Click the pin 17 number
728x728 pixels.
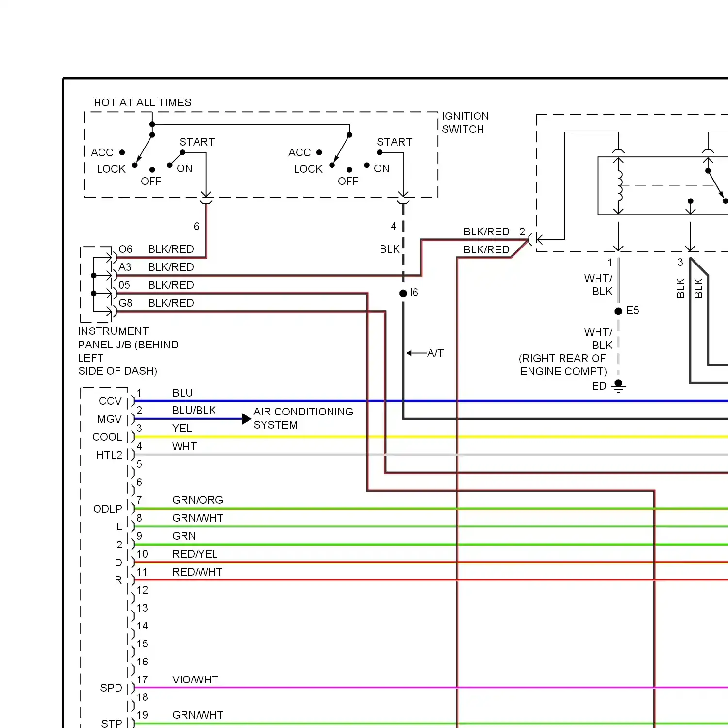[142, 679]
